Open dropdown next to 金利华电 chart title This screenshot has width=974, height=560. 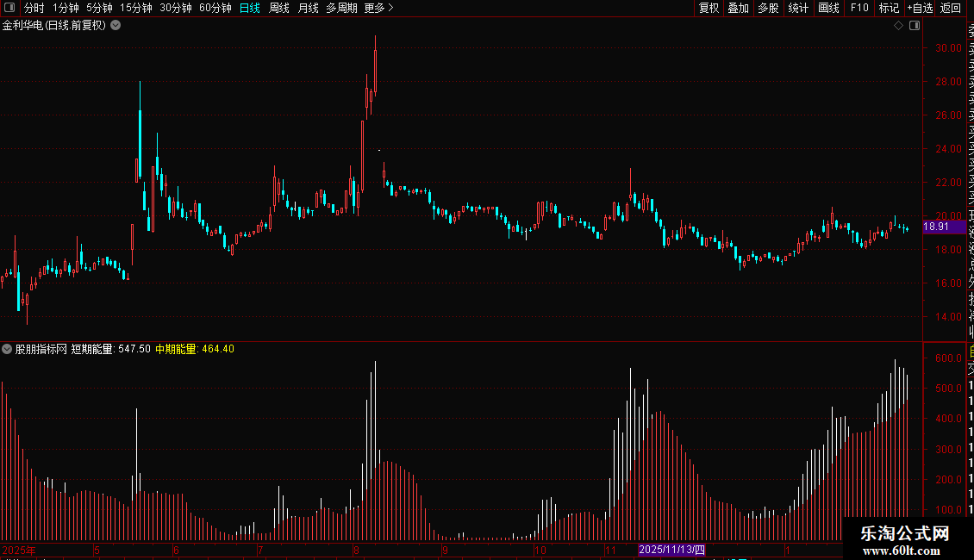pyautogui.click(x=116, y=26)
